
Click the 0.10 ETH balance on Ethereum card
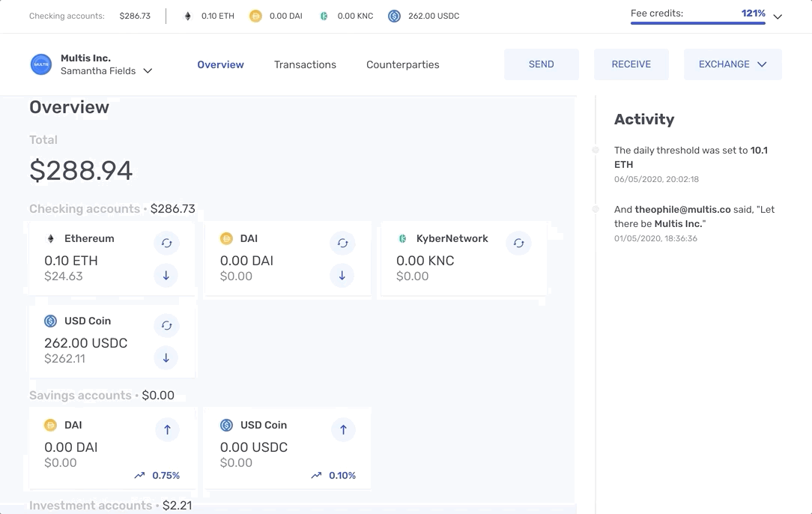tap(71, 261)
